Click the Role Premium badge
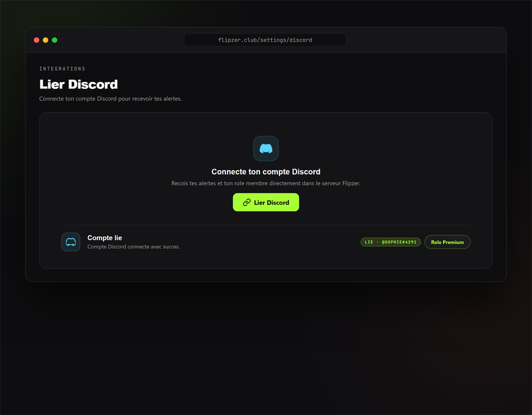Viewport: 532px width, 415px height. 447,242
